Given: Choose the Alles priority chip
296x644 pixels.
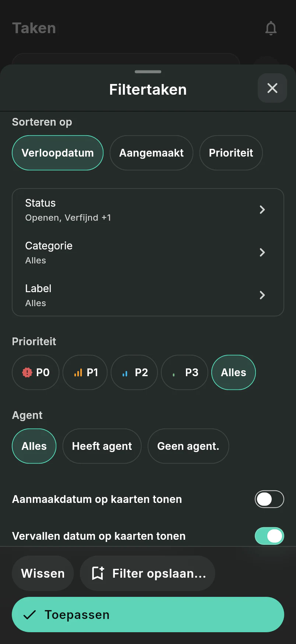Looking at the screenshot, I should [x=233, y=372].
